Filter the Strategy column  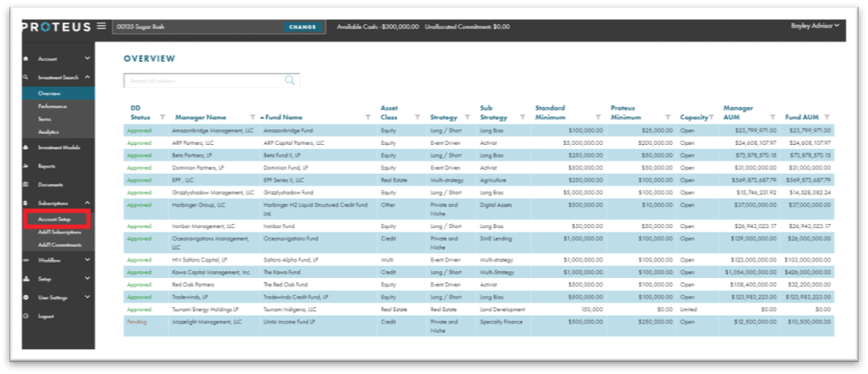[x=467, y=118]
